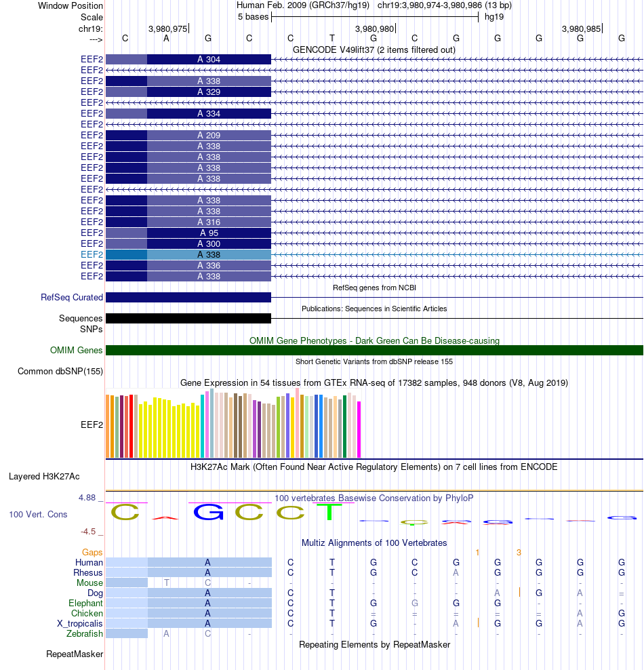Click the OMIM Gene Phenotypes track title
This screenshot has height=670, width=644.
[x=374, y=340]
